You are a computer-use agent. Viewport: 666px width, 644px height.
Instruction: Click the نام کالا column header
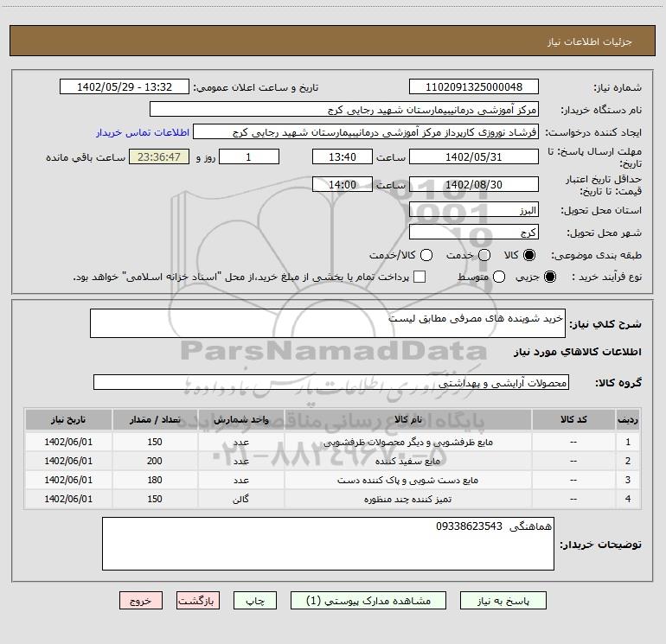click(x=407, y=420)
